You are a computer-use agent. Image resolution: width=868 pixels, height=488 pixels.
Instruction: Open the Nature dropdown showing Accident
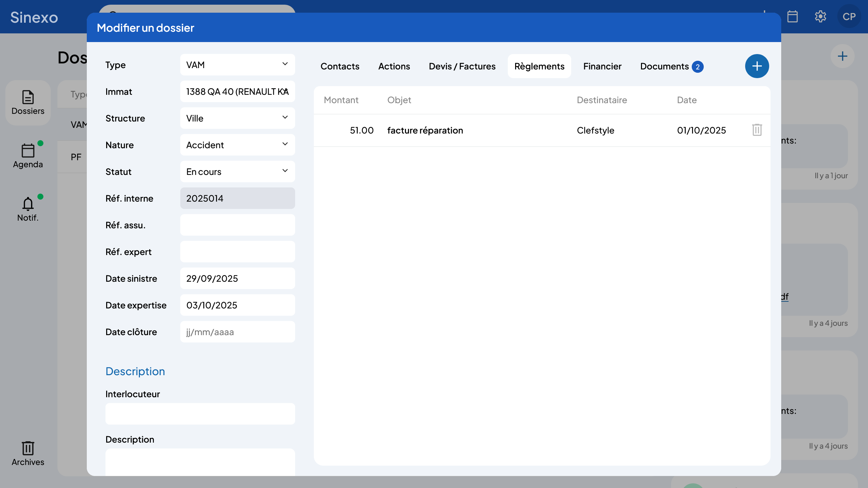[x=237, y=145]
